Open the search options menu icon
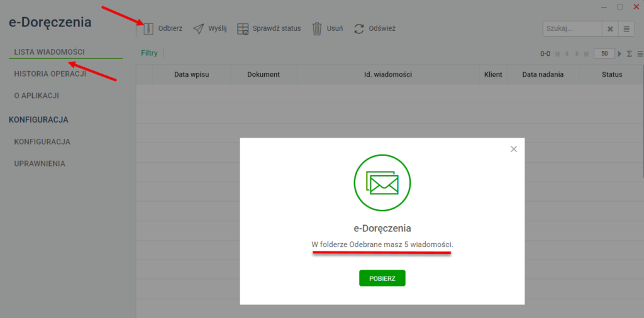This screenshot has width=644, height=318. click(x=626, y=29)
